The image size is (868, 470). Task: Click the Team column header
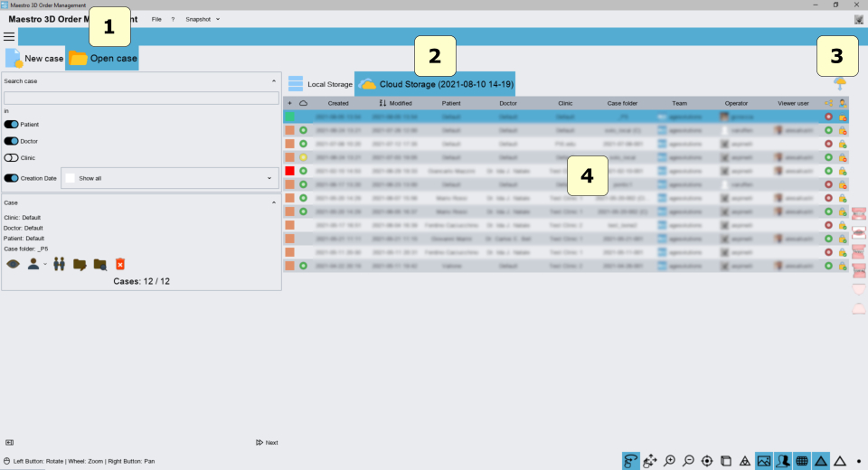(679, 104)
